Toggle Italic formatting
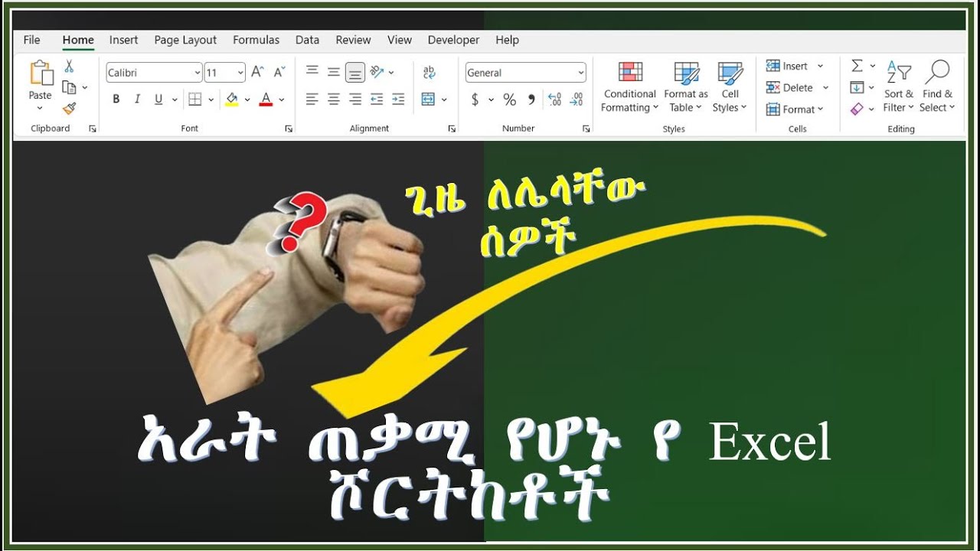The image size is (980, 551). [138, 99]
